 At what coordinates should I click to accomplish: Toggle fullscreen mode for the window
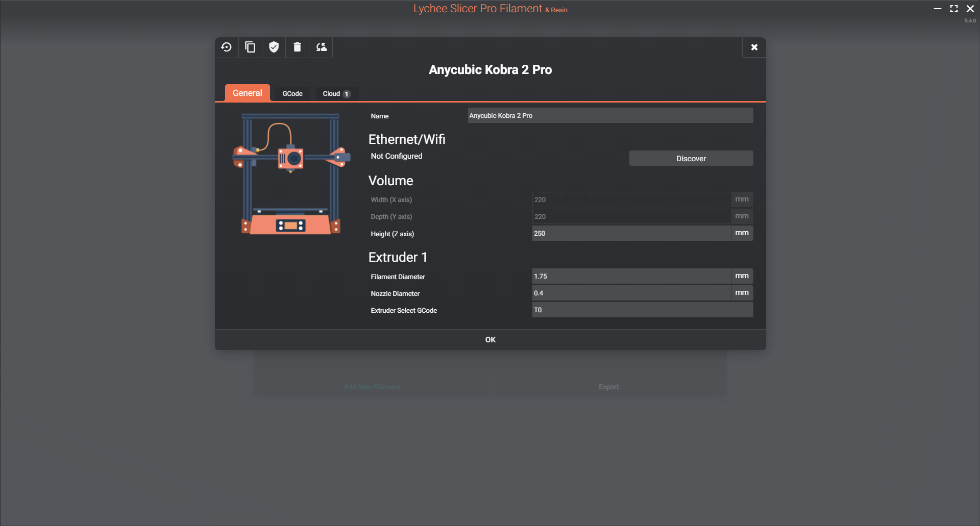[953, 9]
